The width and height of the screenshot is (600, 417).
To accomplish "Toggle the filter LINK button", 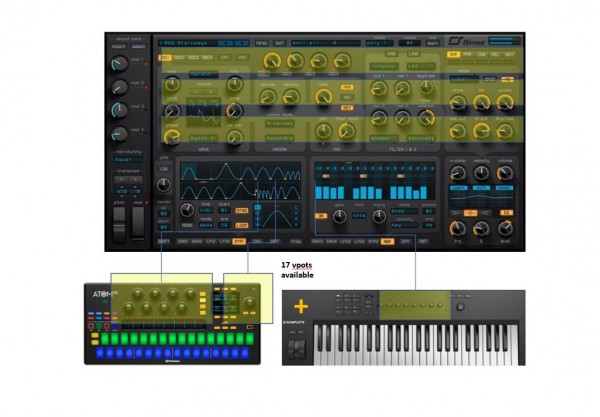I will coord(414,54).
